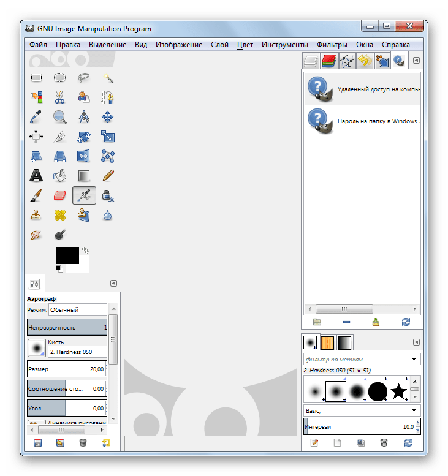Select the Free Select lasso tool

coord(84,78)
